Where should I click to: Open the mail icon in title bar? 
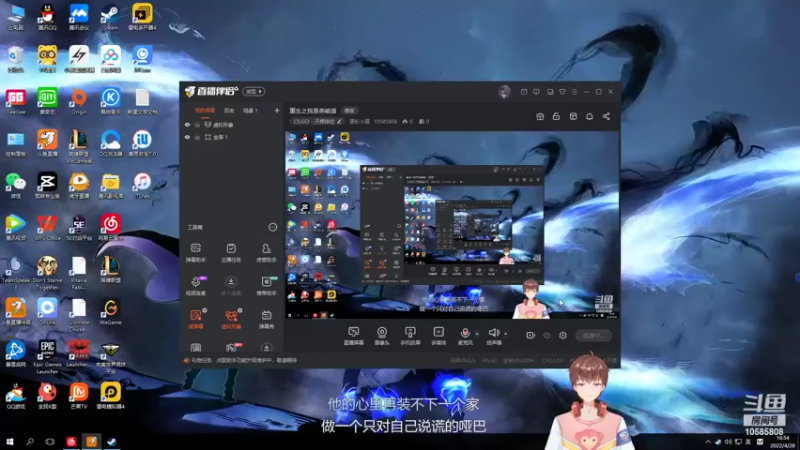(x=524, y=92)
